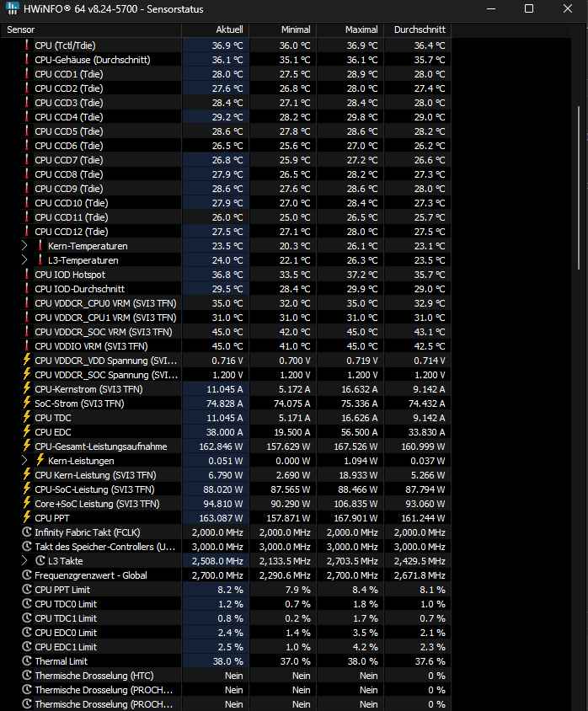This screenshot has height=711, width=588.
Task: Click the Sensor column header
Action: pos(91,29)
